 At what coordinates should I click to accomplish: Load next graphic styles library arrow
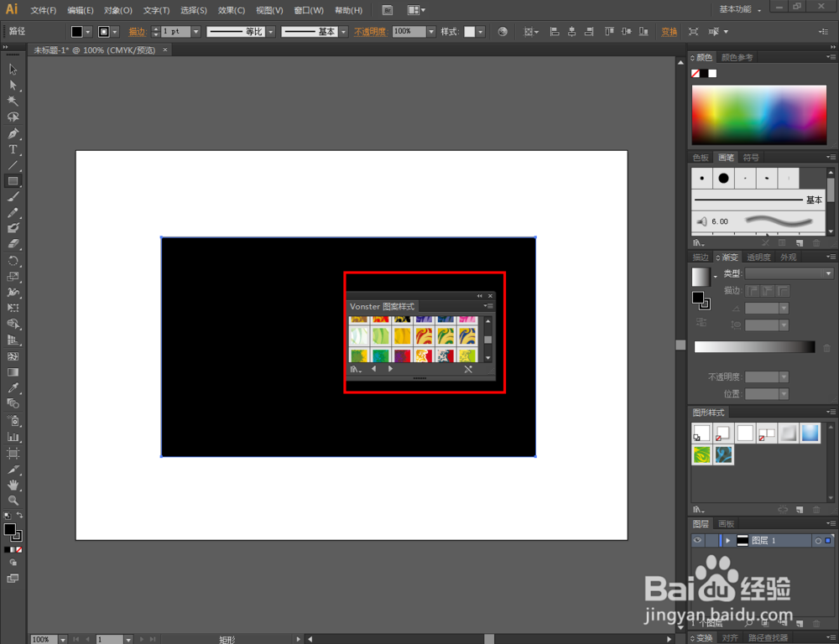pyautogui.click(x=390, y=368)
